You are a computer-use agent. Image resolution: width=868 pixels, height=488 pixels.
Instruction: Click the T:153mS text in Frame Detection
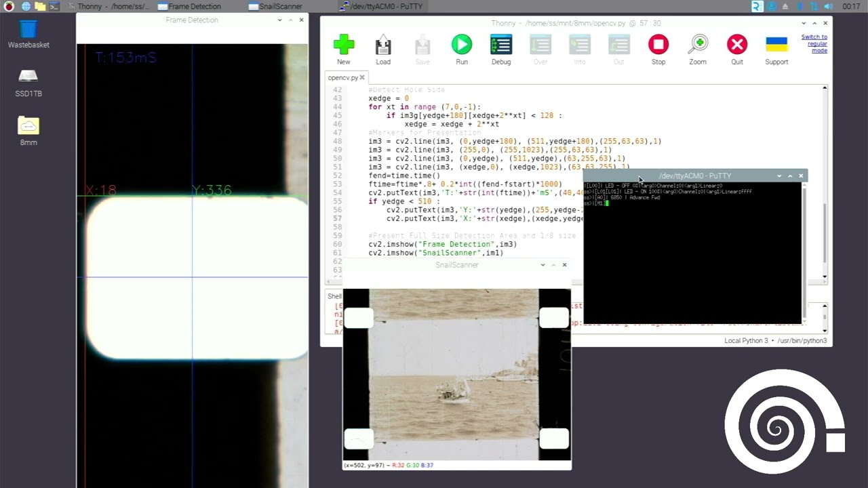coord(126,58)
